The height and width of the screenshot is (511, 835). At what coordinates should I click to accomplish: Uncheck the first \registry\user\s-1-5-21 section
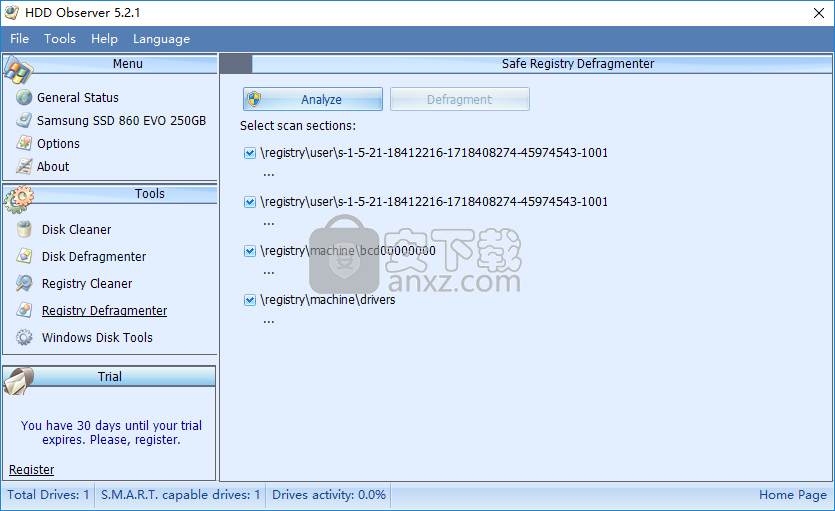pos(250,153)
